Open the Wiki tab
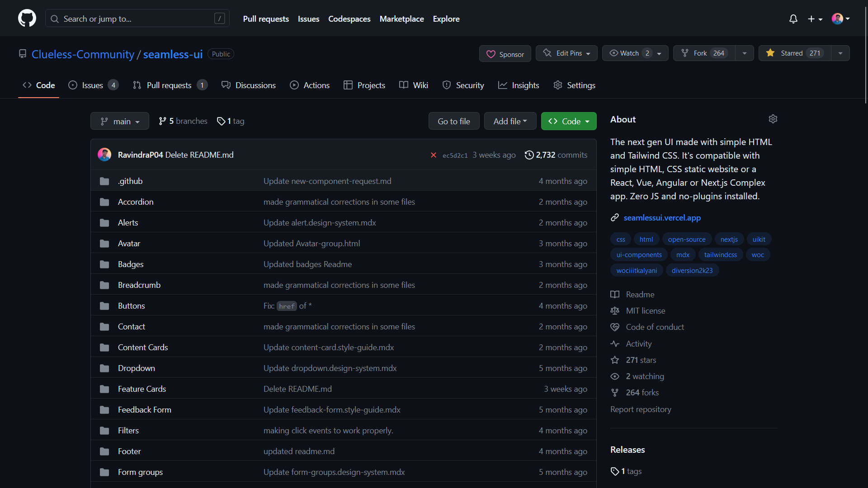The width and height of the screenshot is (868, 488). pos(414,85)
